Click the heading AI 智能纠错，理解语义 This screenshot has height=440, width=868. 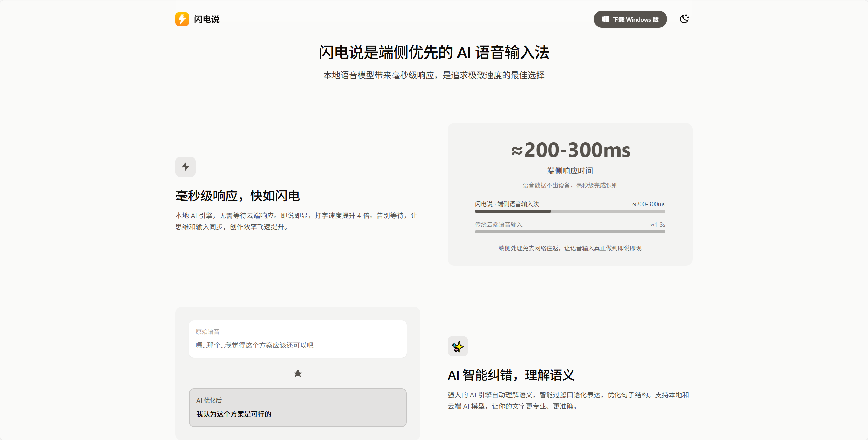click(511, 375)
